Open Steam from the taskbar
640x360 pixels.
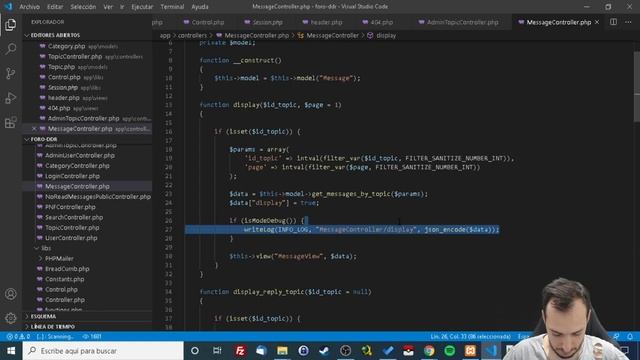(x=324, y=351)
